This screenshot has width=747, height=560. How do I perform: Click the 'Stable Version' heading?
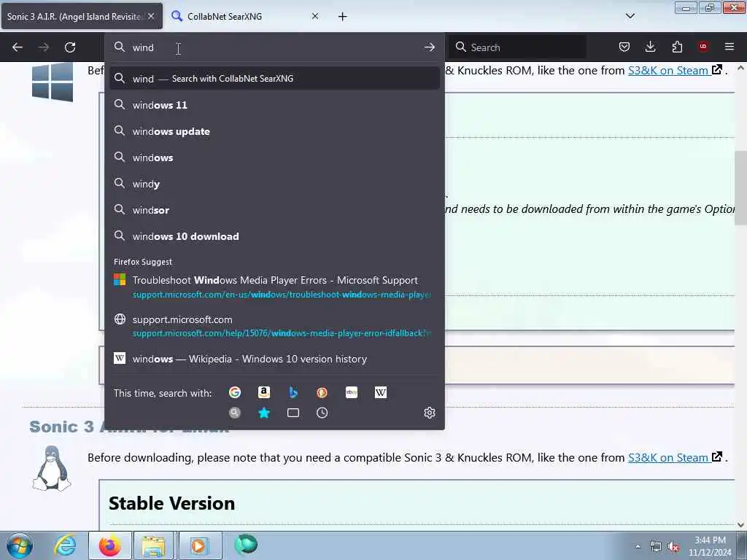(171, 503)
